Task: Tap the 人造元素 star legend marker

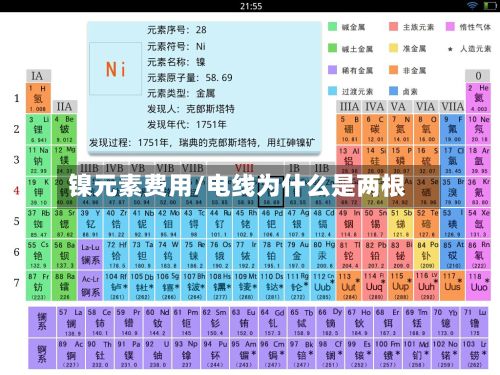Action: click(x=450, y=49)
